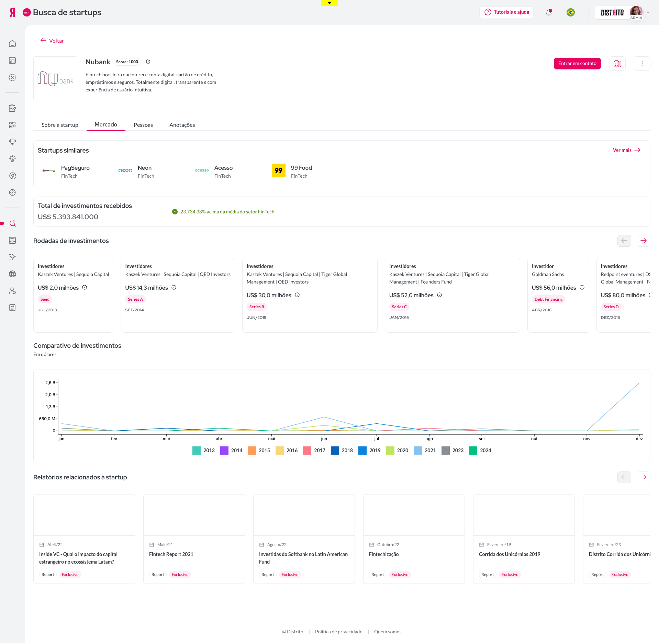Image resolution: width=659 pixels, height=644 pixels.
Task: Click Ver mais similar startups
Action: [627, 150]
